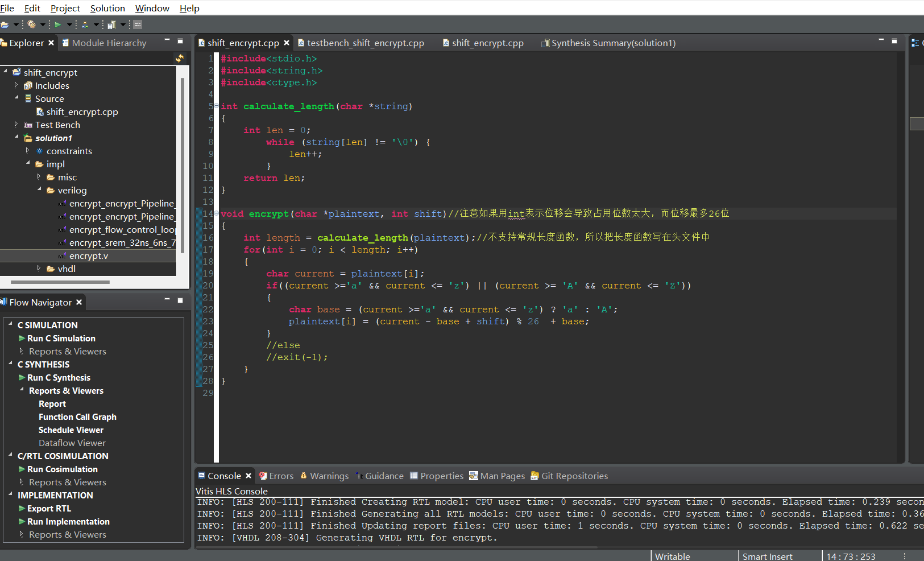
Task: Collapse the IMPLEMENTATION section
Action: [10, 494]
